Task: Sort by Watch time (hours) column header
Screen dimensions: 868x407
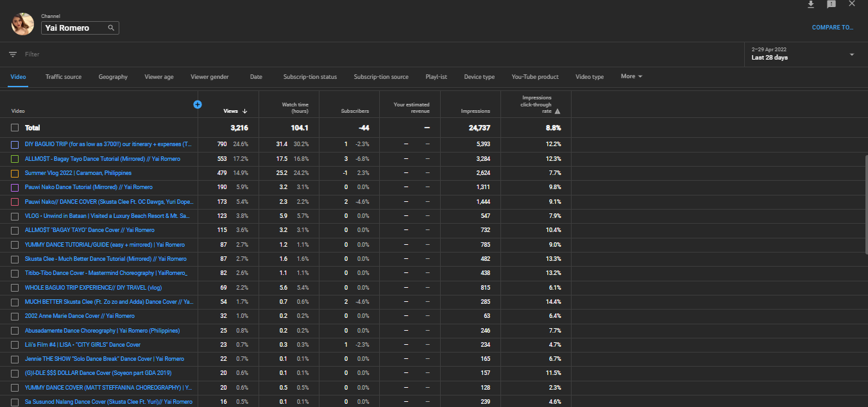Action: 295,108
